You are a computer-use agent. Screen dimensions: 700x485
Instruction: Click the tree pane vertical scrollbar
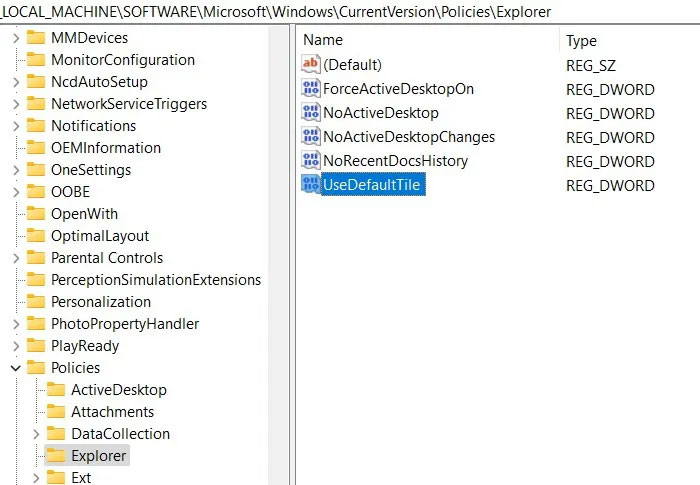(279, 255)
